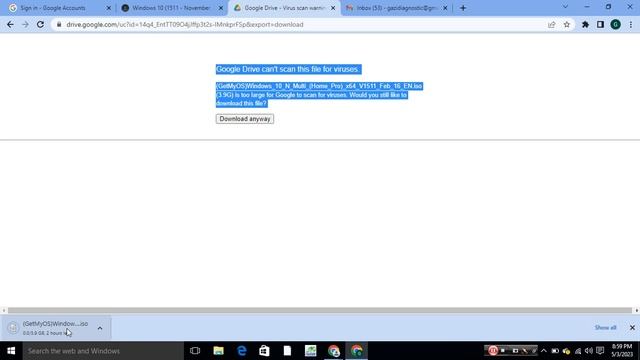Open the Windows Start menu

tap(11, 351)
